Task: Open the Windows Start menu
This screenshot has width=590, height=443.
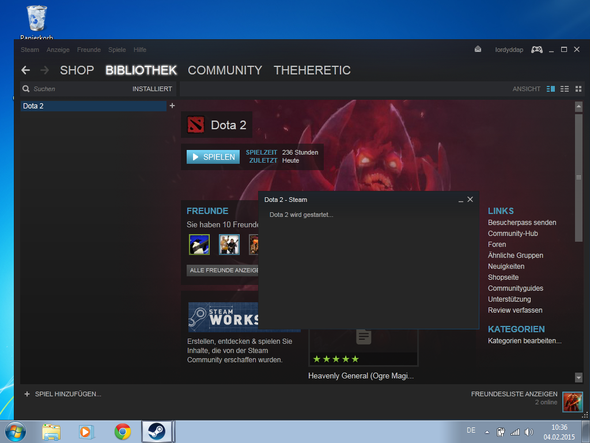Action: 15,432
